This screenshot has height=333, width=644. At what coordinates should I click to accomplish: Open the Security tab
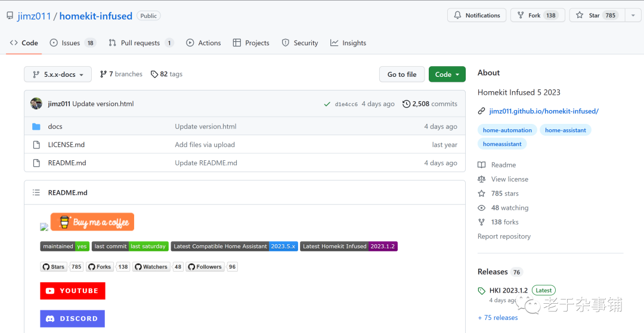[300, 43]
